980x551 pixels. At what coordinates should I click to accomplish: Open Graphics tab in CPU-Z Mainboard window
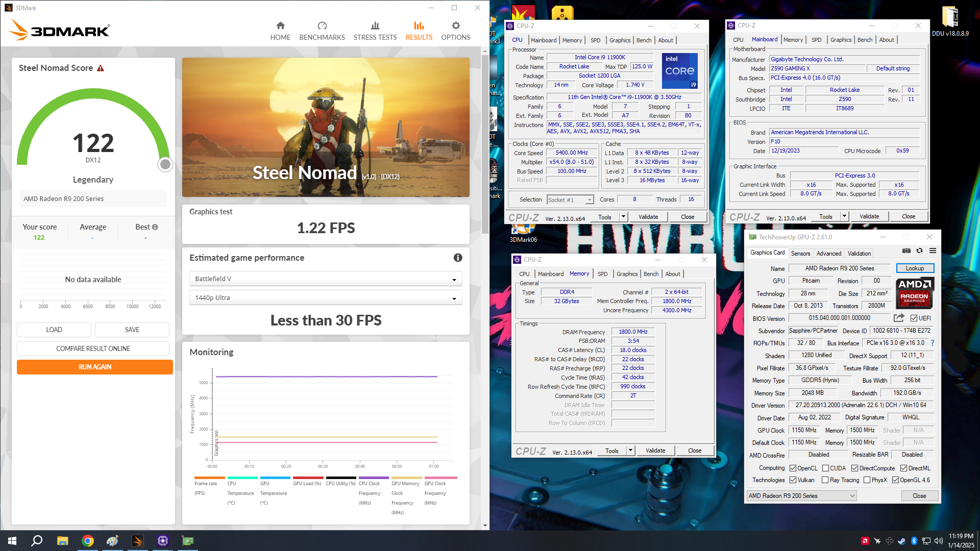[x=841, y=40]
